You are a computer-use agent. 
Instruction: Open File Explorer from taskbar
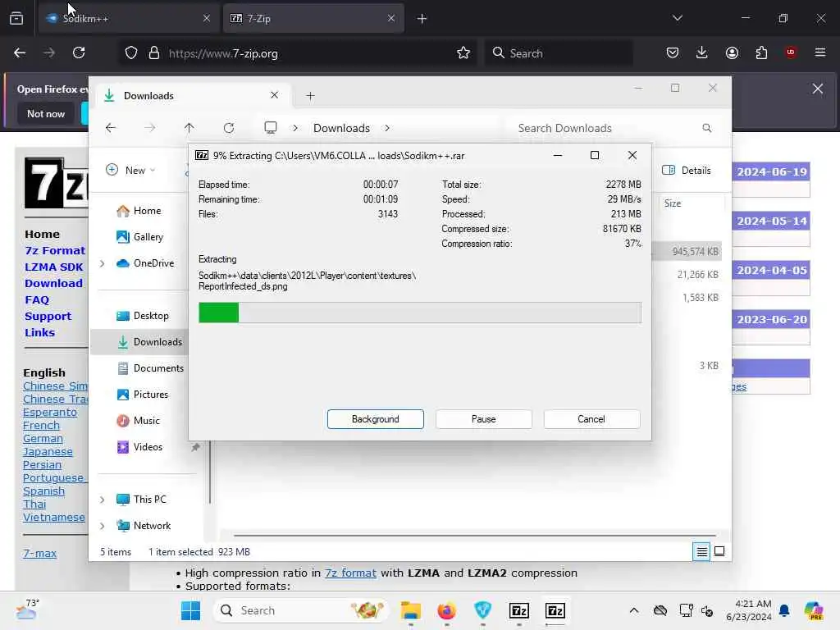coord(411,610)
